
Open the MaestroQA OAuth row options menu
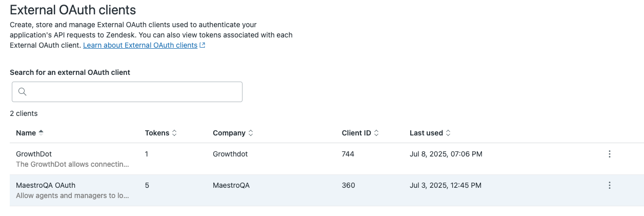(x=609, y=185)
